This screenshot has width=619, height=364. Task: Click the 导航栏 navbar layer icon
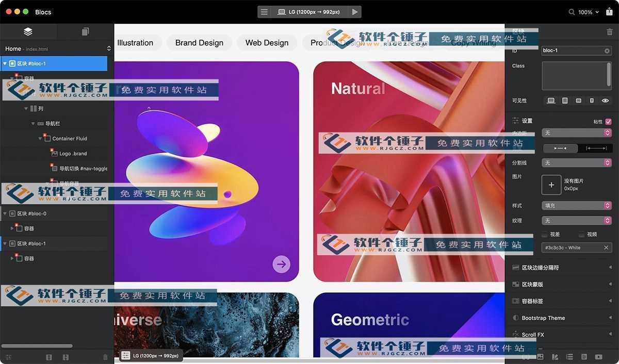(41, 124)
